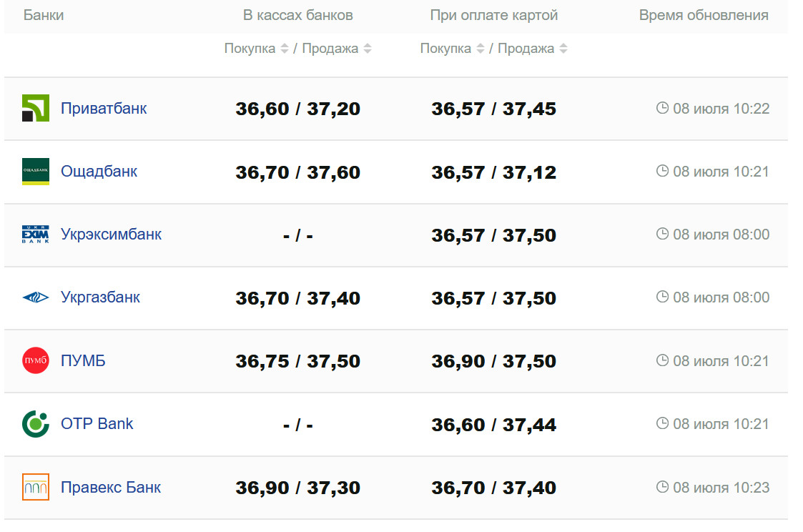Click the clock icon in ПУМБ row

coord(662,360)
